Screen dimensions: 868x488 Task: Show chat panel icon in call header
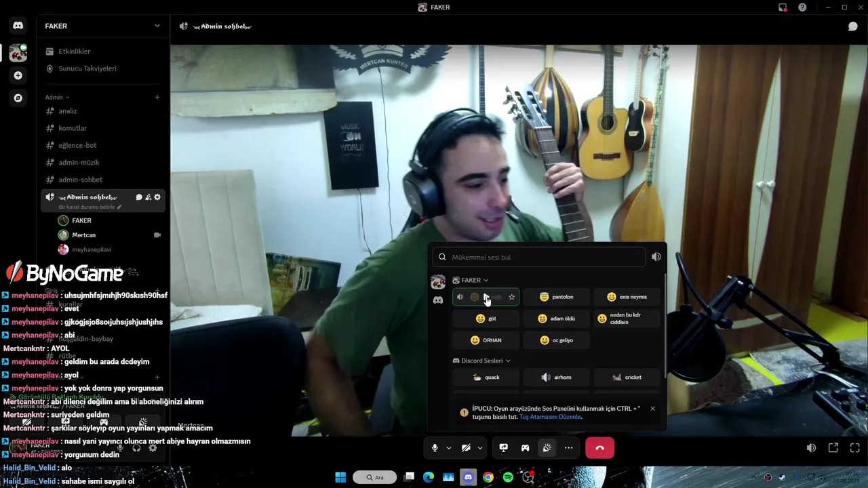[853, 26]
